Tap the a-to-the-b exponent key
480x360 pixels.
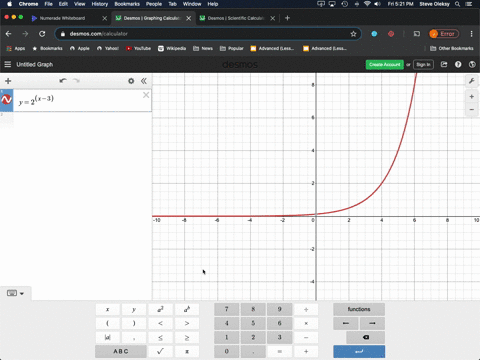187,309
